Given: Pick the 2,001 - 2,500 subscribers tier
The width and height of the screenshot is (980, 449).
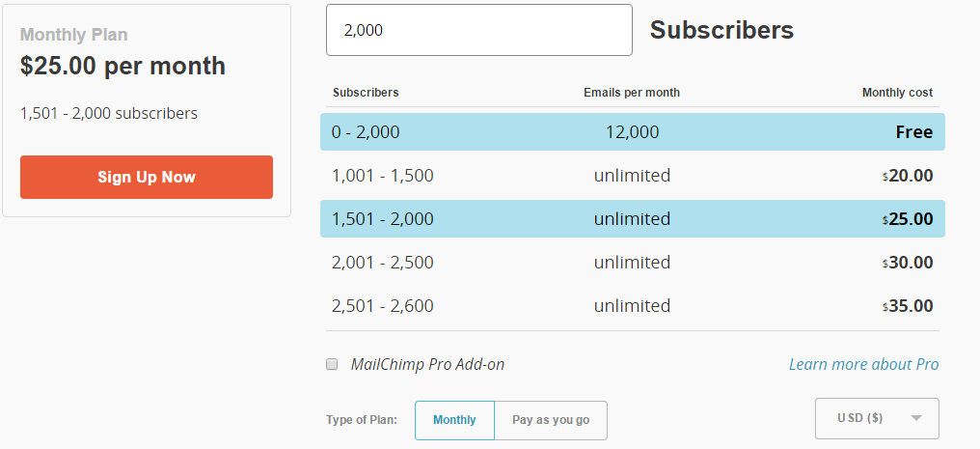Looking at the screenshot, I should click(x=632, y=263).
